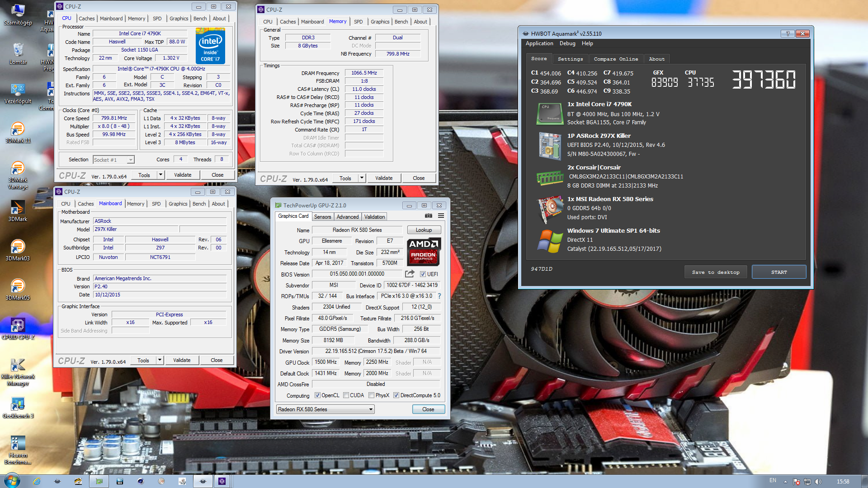Click the GPU Clock value 1500 MHz

tap(325, 362)
